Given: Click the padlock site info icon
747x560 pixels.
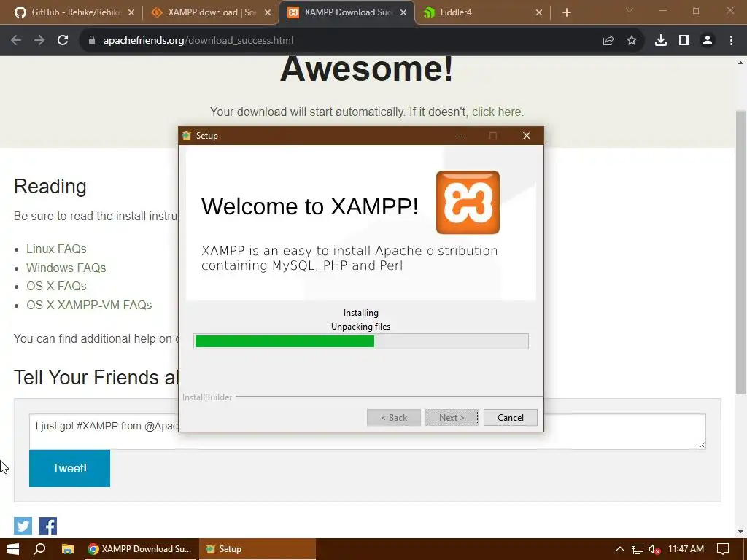Looking at the screenshot, I should pos(92,41).
